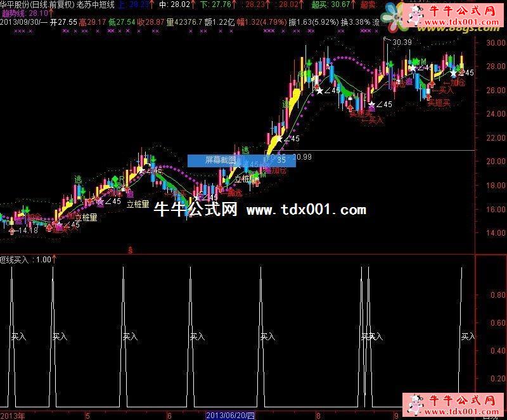Click the blue 屏幕截图 box
This screenshot has height=420, width=507.
tap(241, 161)
